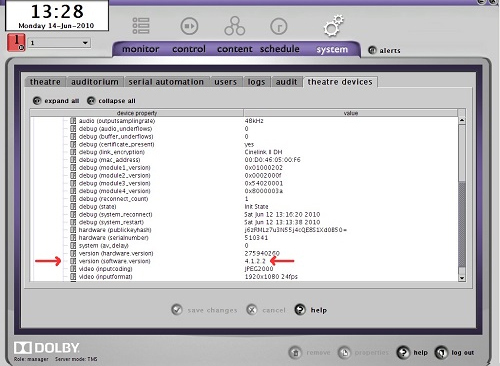The width and height of the screenshot is (500, 366).
Task: Switch to the content tab
Action: pyautogui.click(x=235, y=49)
